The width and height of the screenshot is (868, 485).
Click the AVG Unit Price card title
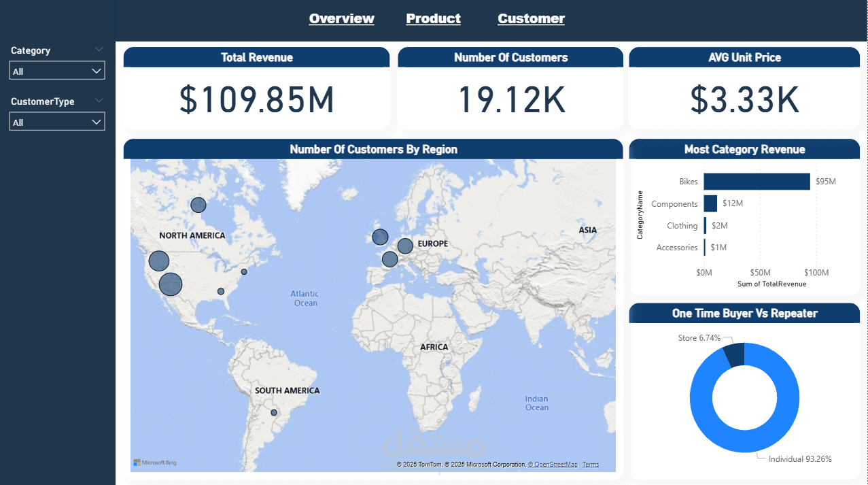[x=745, y=58]
